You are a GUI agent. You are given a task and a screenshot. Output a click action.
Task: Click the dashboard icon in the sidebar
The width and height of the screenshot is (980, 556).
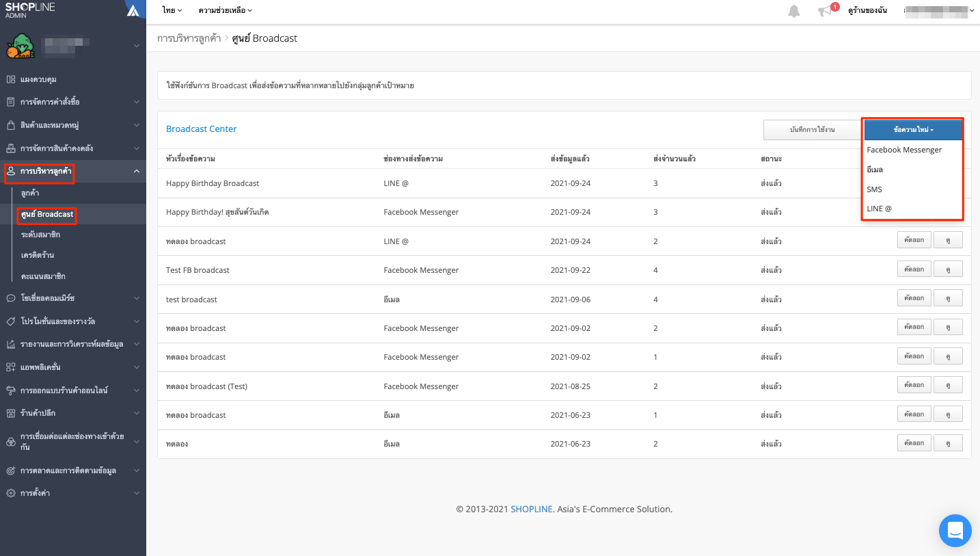click(x=11, y=79)
